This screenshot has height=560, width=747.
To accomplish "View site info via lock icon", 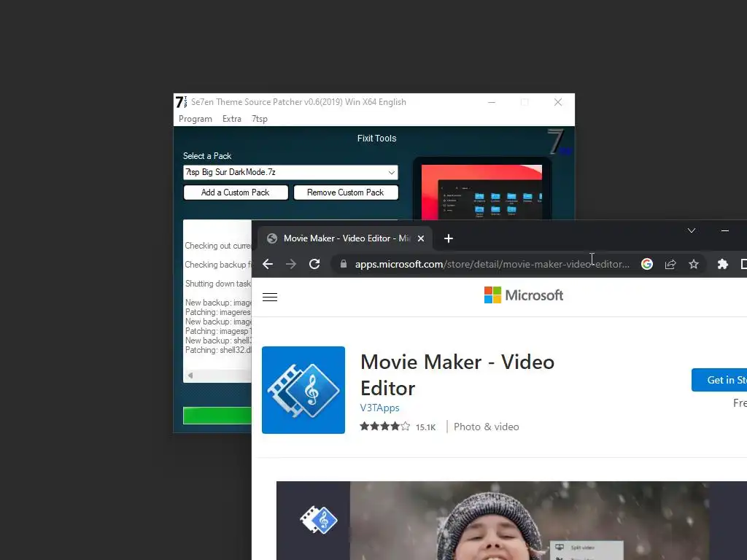I will (344, 264).
